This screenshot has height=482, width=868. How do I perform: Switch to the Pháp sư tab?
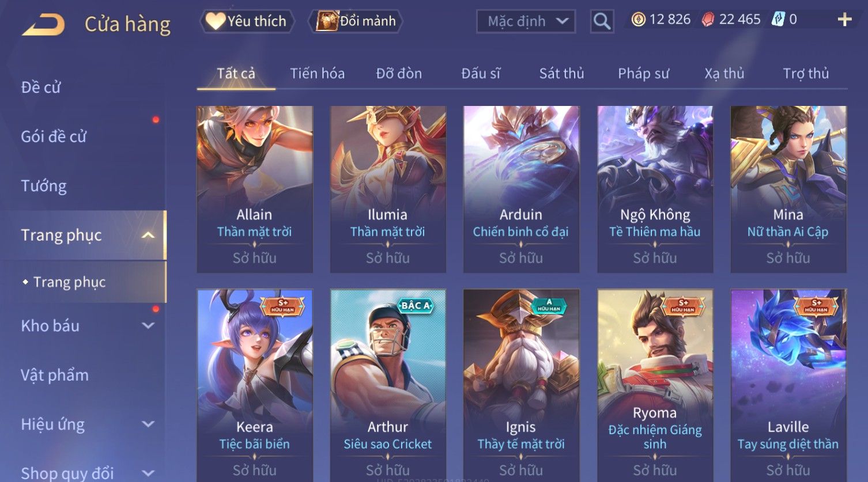pyautogui.click(x=643, y=73)
